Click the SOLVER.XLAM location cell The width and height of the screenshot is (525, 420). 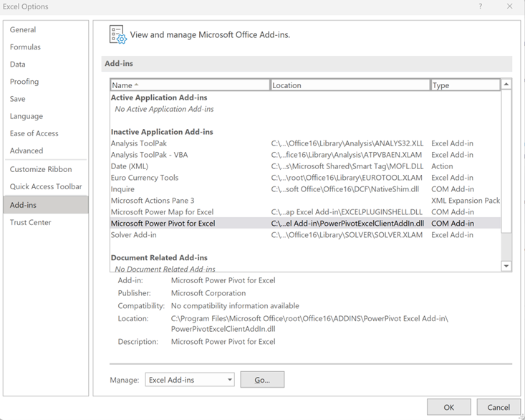347,235
